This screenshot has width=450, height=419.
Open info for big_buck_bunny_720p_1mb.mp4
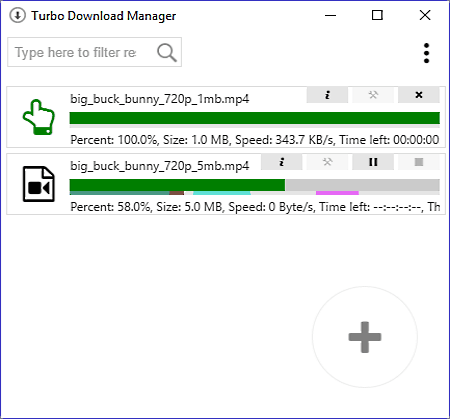327,95
